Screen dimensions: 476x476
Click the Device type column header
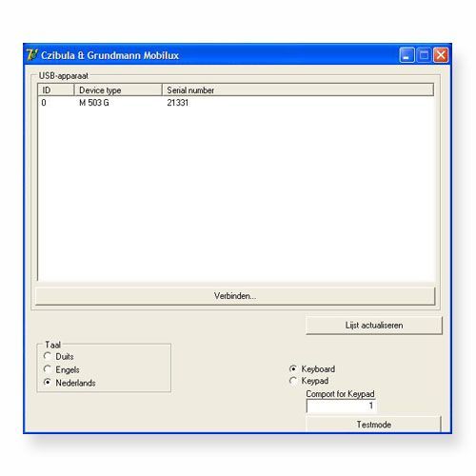pyautogui.click(x=118, y=90)
